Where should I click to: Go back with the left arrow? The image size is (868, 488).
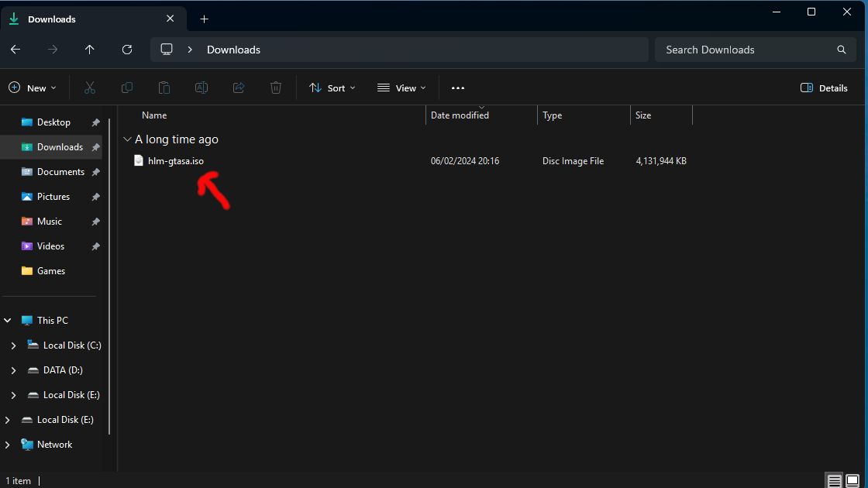[x=15, y=50]
